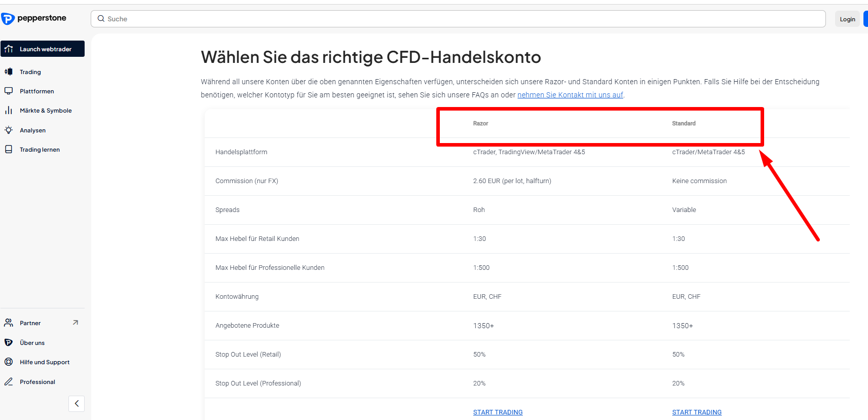Click the search magnifier icon
This screenshot has height=420, width=868.
click(x=101, y=19)
